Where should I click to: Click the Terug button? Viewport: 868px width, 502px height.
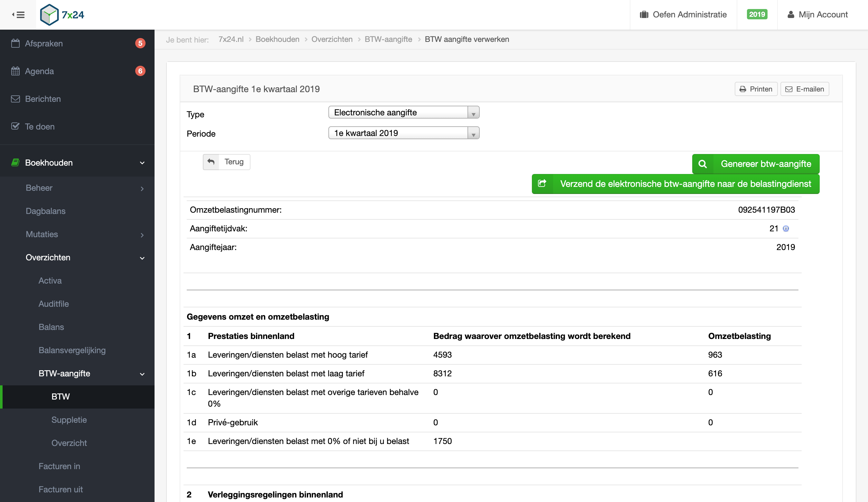(226, 162)
